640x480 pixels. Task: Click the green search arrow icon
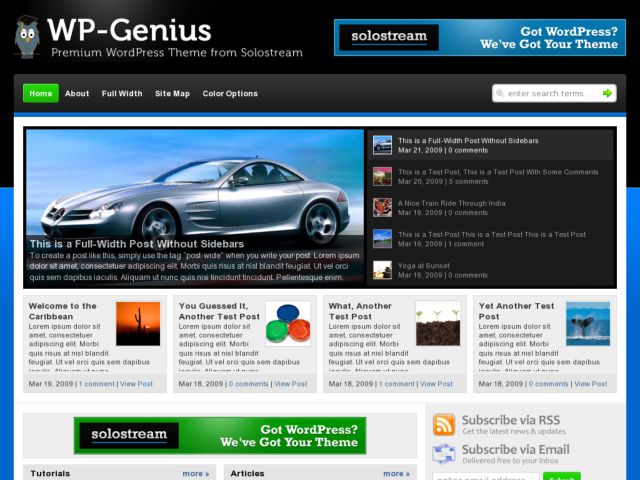coord(607,93)
